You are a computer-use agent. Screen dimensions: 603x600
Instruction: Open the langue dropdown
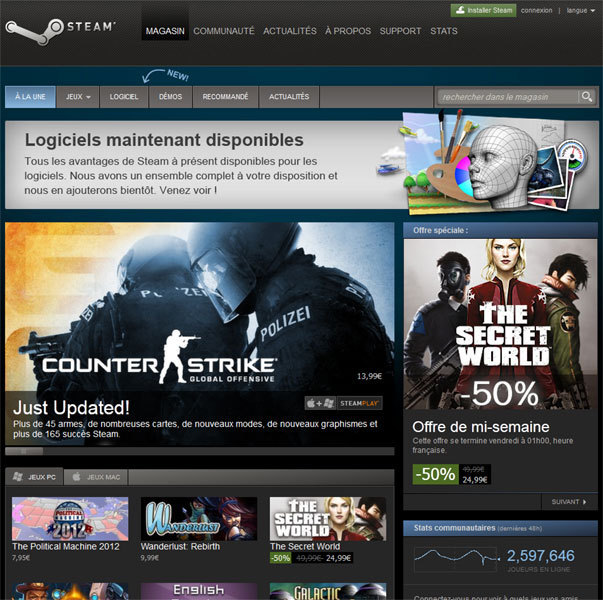tap(580, 10)
